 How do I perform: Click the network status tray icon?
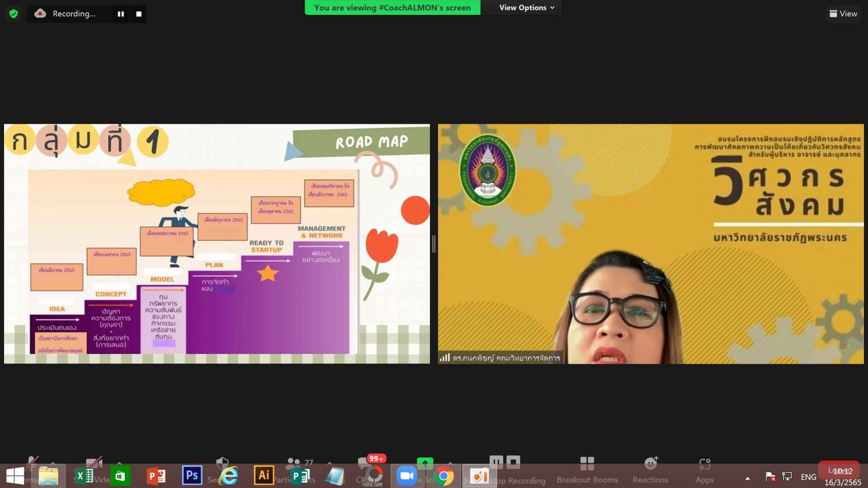pyautogui.click(x=787, y=476)
